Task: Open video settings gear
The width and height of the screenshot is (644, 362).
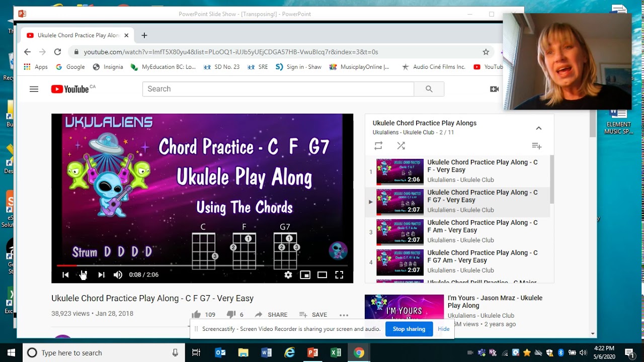Action: (288, 275)
